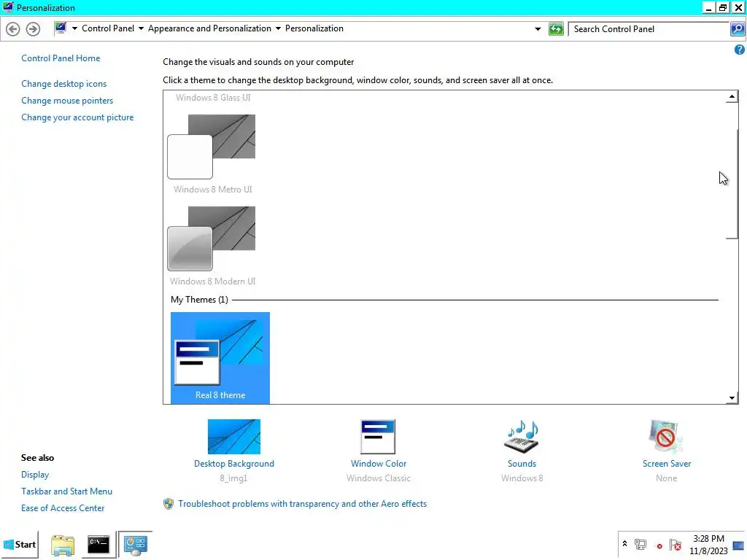Open Change desktop icons link
Viewport: 747px width, 560px height.
(x=64, y=84)
